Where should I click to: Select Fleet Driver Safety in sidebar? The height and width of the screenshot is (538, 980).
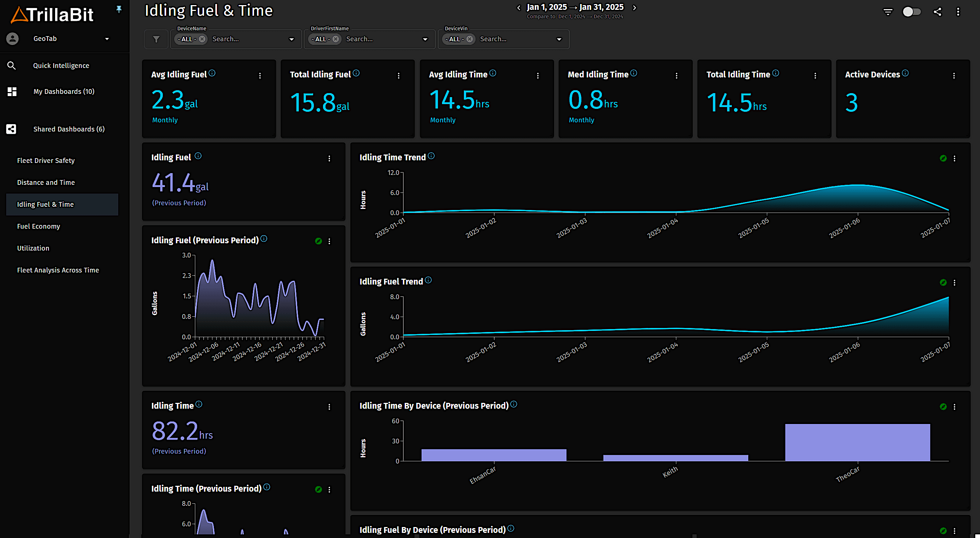click(x=46, y=160)
